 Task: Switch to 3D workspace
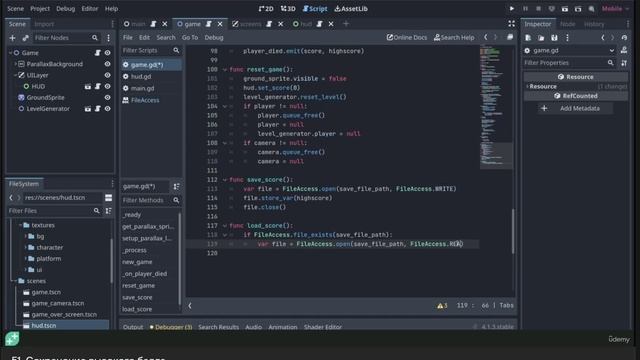tap(288, 9)
